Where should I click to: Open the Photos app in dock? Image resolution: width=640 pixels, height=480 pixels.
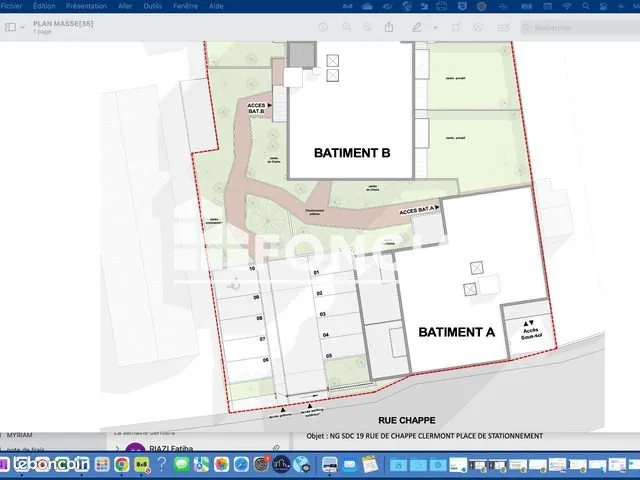click(221, 464)
